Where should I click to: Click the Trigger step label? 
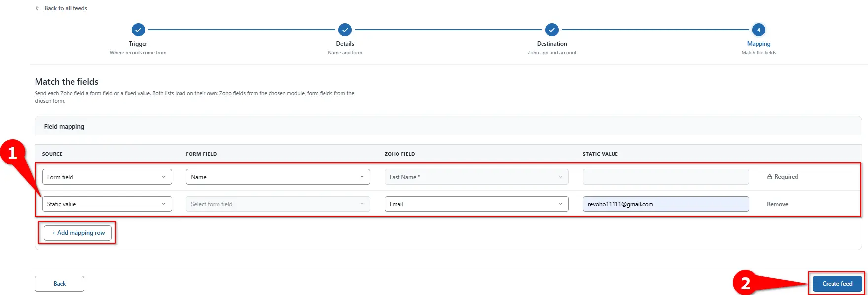pyautogui.click(x=138, y=44)
